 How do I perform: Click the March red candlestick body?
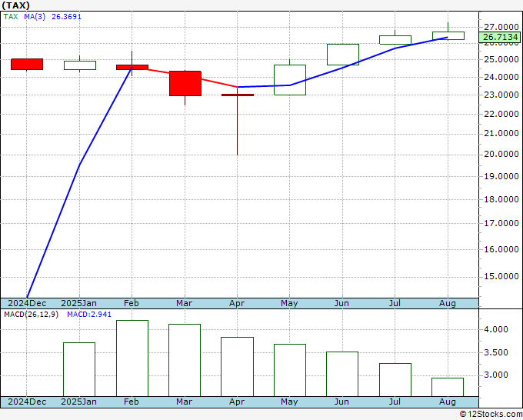pyautogui.click(x=185, y=83)
